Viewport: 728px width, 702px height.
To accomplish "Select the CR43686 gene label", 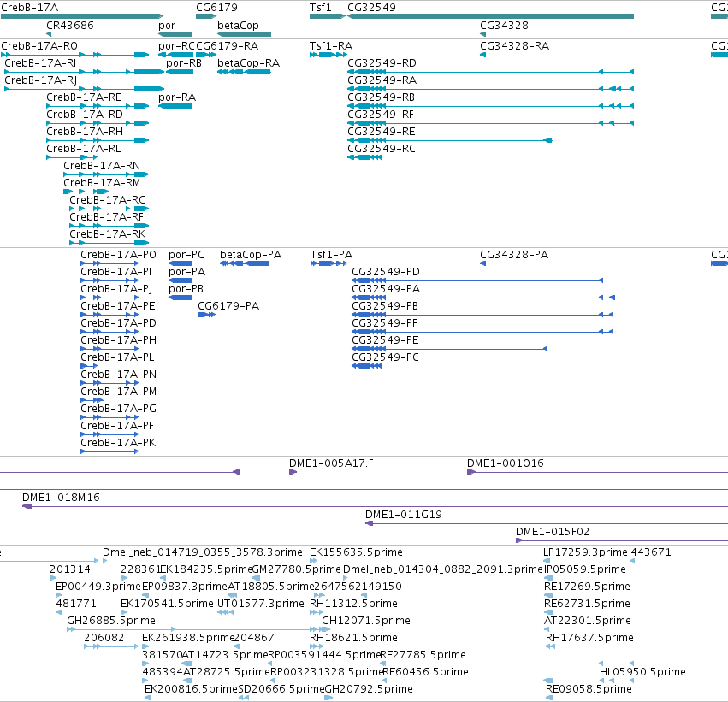I will pyautogui.click(x=69, y=25).
